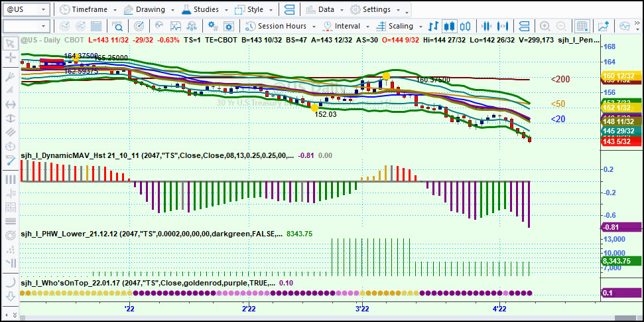Toggle the grid removal icon
Screen dimensions: 644x322
(582, 27)
